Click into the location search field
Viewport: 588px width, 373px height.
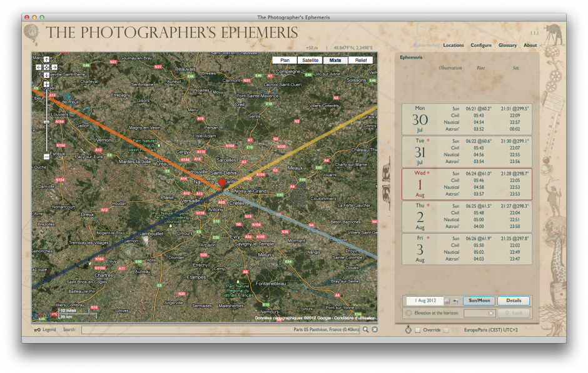(221, 329)
